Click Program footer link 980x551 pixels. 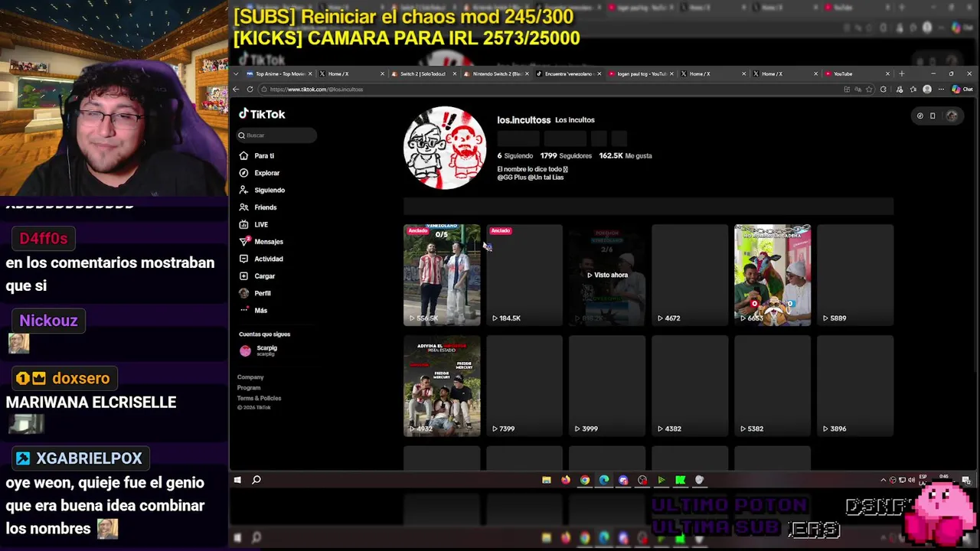(x=249, y=388)
